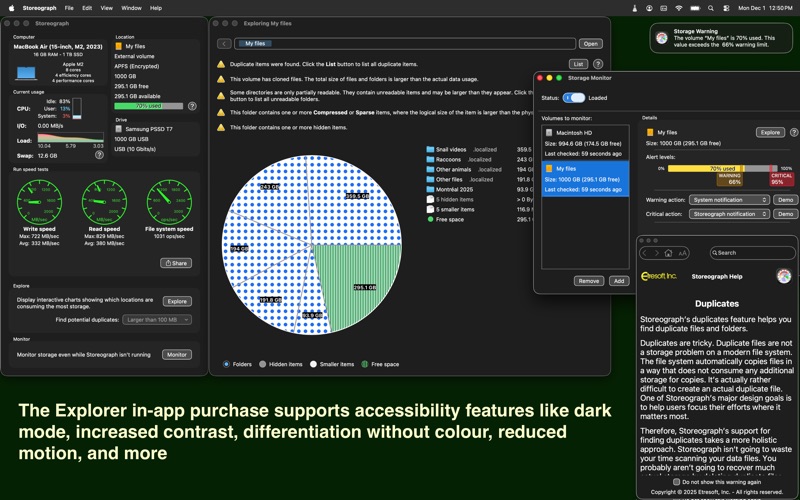Open the flask icon in menu bar

(x=634, y=8)
